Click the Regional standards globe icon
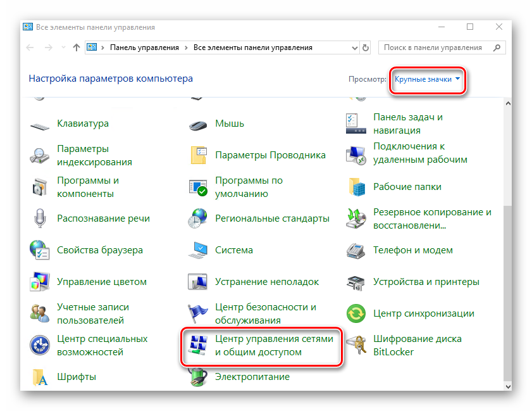532x411 pixels. point(197,218)
